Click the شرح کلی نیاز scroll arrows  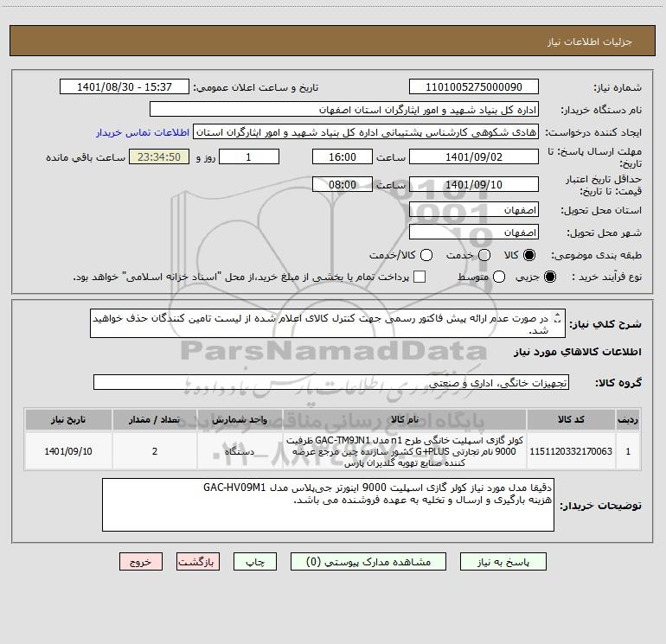click(557, 317)
